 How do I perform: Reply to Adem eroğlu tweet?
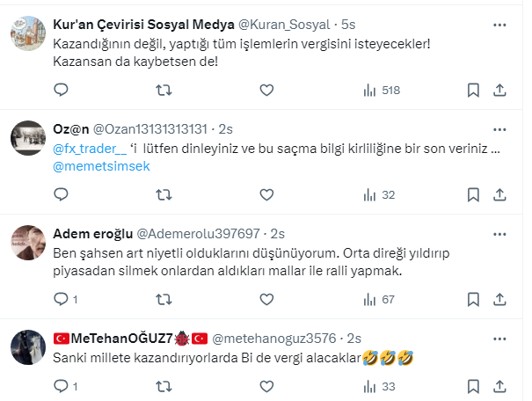[x=61, y=299]
